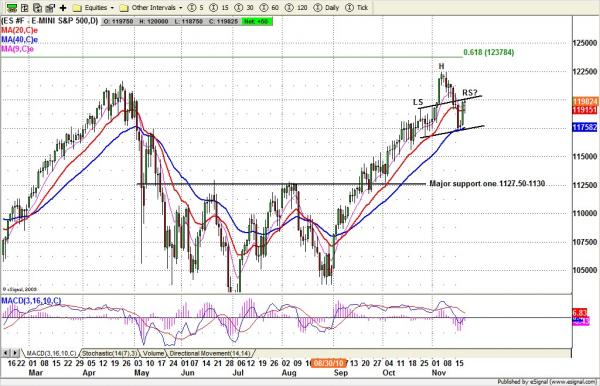Click the green chart window icon in toolbar
Image resolution: width=600 pixels, height=386 pixels.
pyautogui.click(x=12, y=7)
